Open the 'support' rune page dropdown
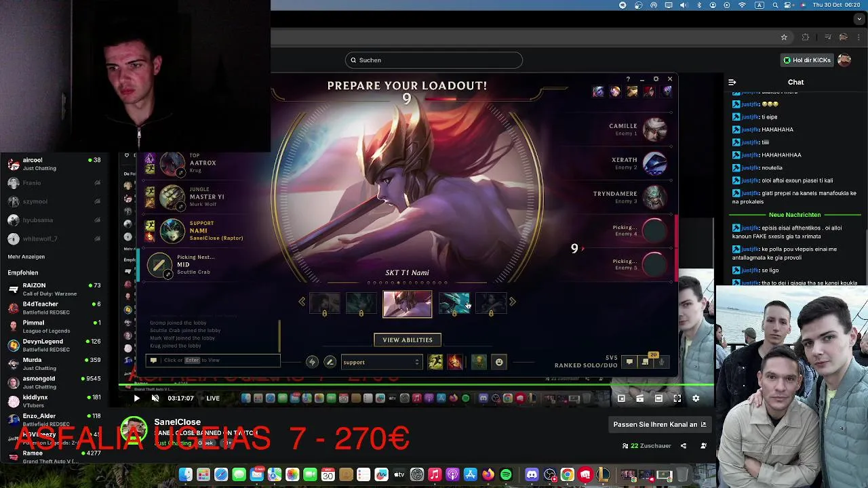Image resolution: width=868 pixels, height=488 pixels. [381, 362]
